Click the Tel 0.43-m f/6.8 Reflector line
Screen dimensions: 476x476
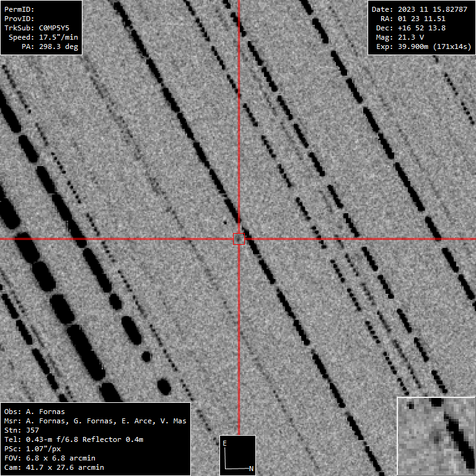74,439
